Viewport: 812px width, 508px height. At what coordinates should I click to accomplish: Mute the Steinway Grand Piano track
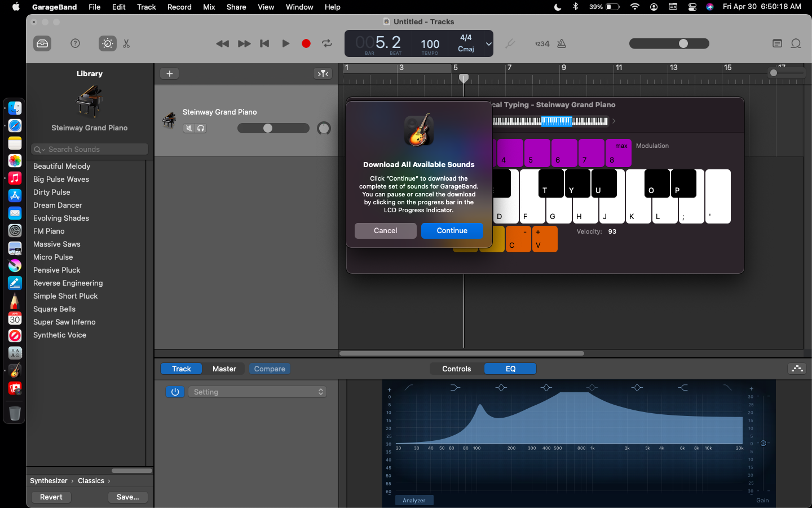[x=189, y=128]
